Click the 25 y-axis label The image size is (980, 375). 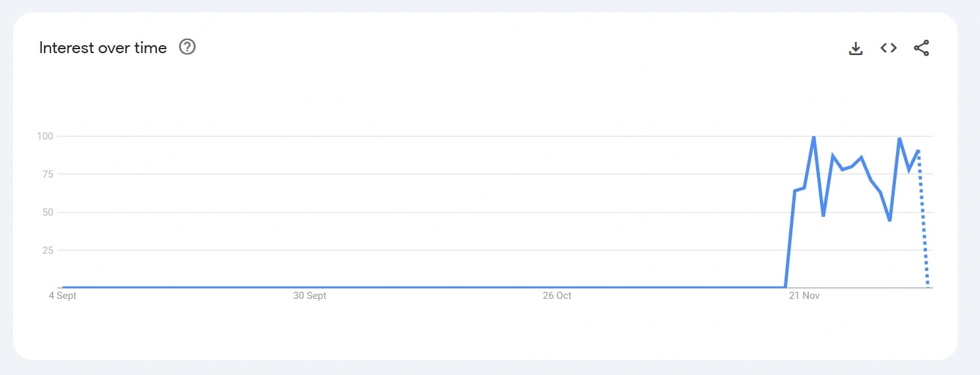pos(48,250)
